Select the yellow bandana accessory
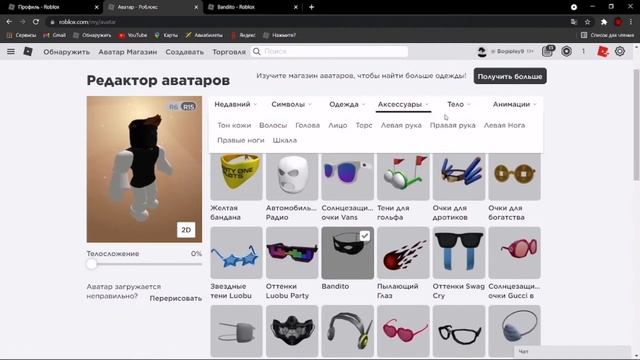640x360 pixels. [x=236, y=177]
